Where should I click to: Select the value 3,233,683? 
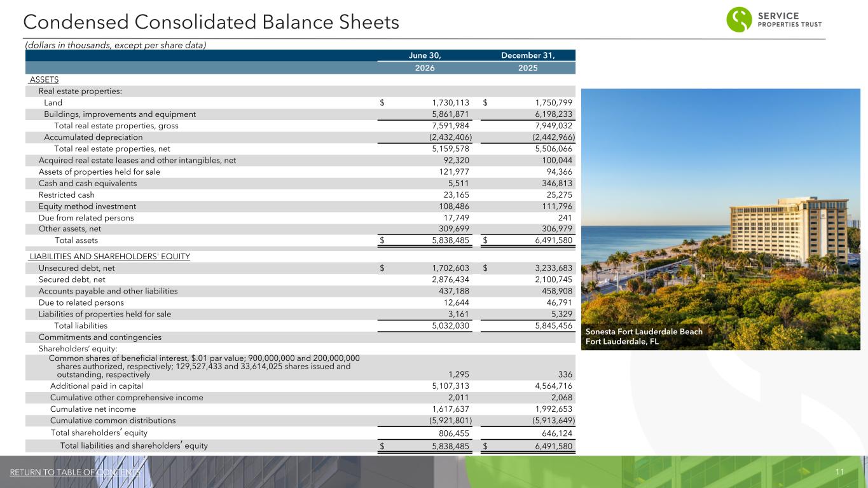(554, 268)
